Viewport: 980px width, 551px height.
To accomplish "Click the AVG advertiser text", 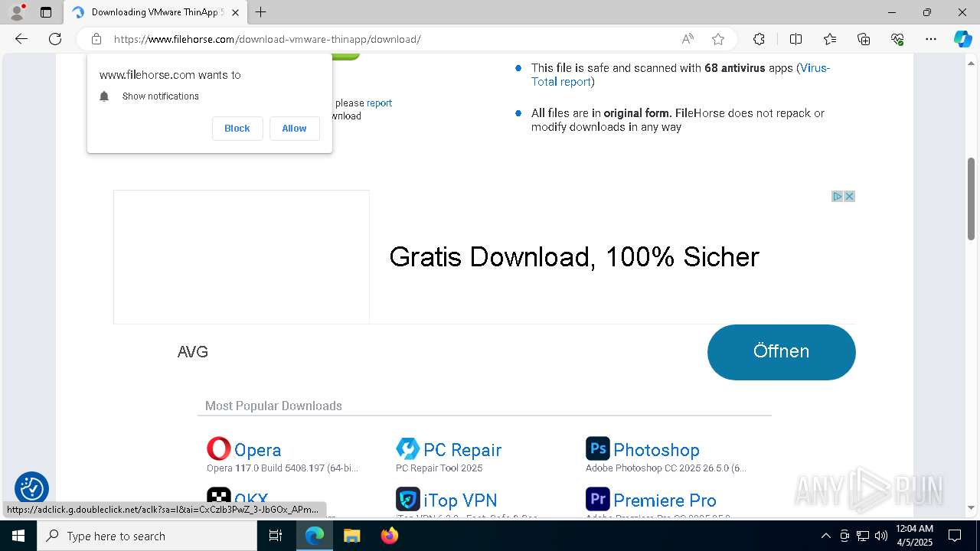I will tap(193, 352).
